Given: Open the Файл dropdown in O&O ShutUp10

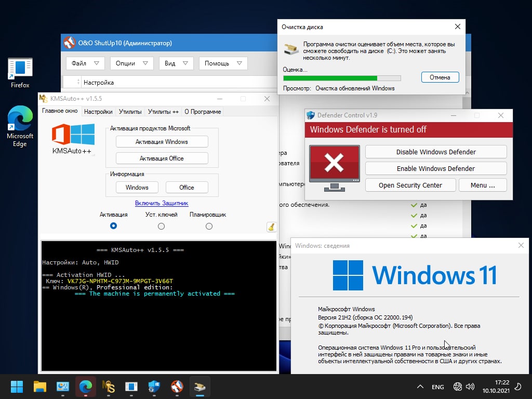Looking at the screenshot, I should pyautogui.click(x=85, y=63).
